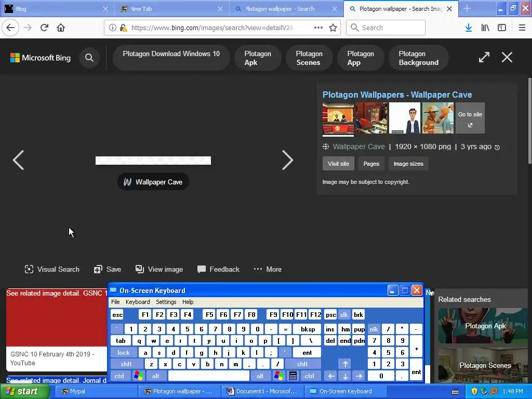Open the Help menu in On-Screen Keyboard

pyautogui.click(x=188, y=302)
